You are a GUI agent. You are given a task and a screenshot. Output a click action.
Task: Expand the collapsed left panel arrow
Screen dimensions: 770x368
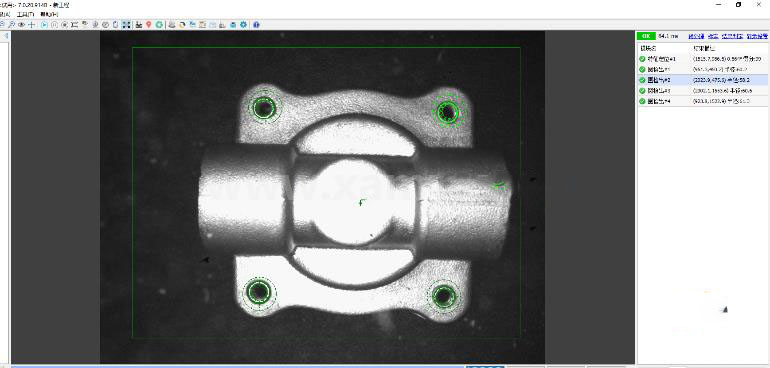point(6,36)
